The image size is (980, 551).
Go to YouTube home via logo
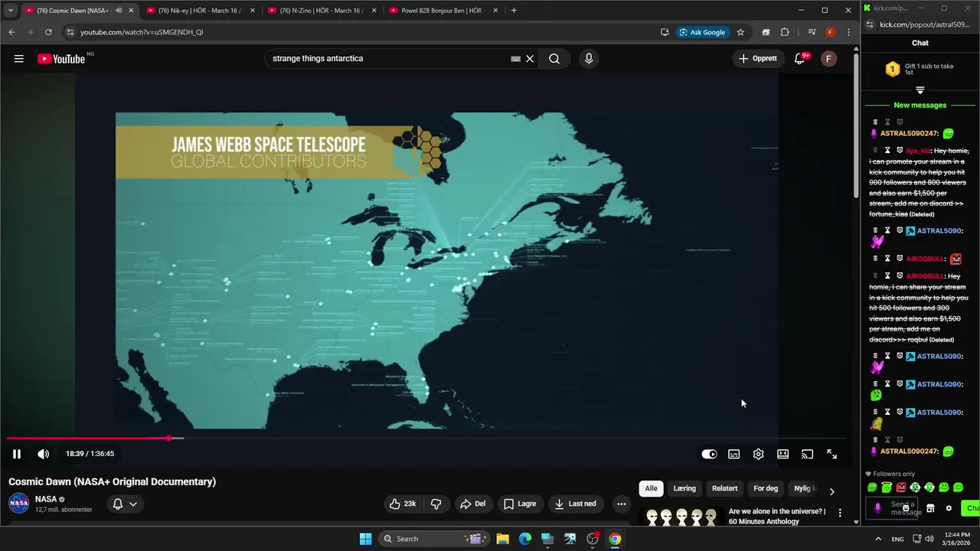pyautogui.click(x=61, y=59)
